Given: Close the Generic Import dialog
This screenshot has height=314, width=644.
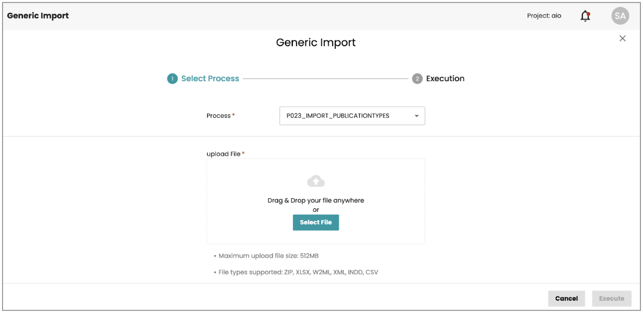Looking at the screenshot, I should (x=622, y=39).
